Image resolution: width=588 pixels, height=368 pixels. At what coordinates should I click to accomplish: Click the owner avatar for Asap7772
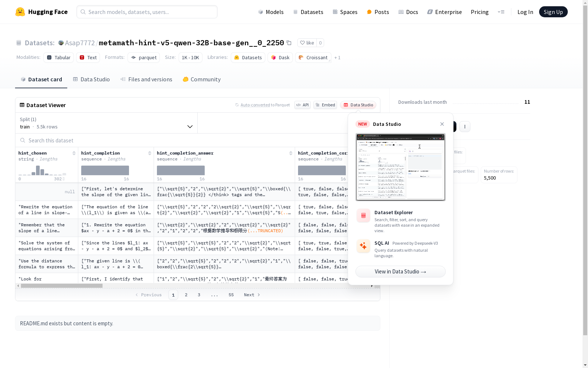pos(61,43)
